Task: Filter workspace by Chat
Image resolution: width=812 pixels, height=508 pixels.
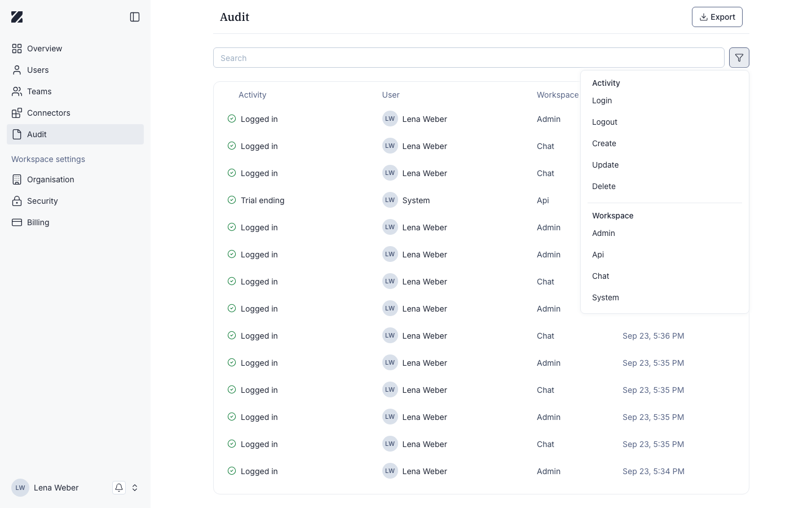Action: point(665,276)
